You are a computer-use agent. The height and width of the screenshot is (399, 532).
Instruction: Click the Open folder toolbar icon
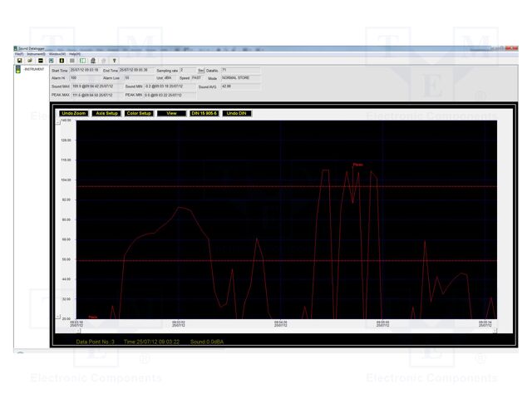(29, 61)
